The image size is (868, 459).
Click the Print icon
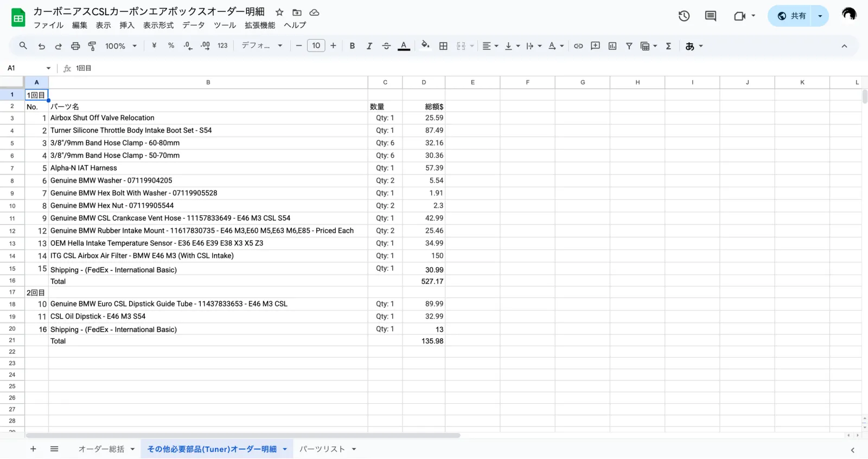click(75, 46)
